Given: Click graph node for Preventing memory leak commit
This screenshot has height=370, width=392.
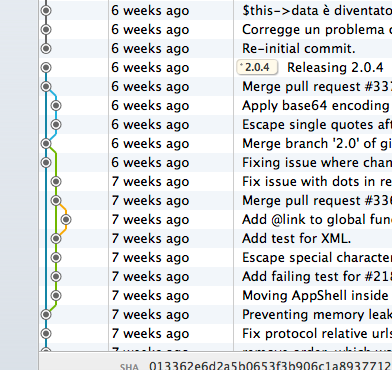Looking at the screenshot, I should point(46,315).
